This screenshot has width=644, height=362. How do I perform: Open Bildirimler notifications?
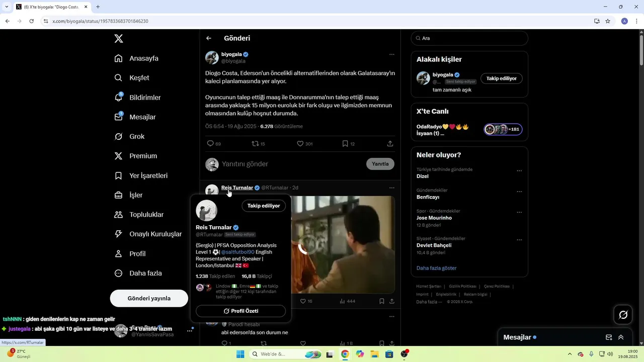tap(137, 98)
